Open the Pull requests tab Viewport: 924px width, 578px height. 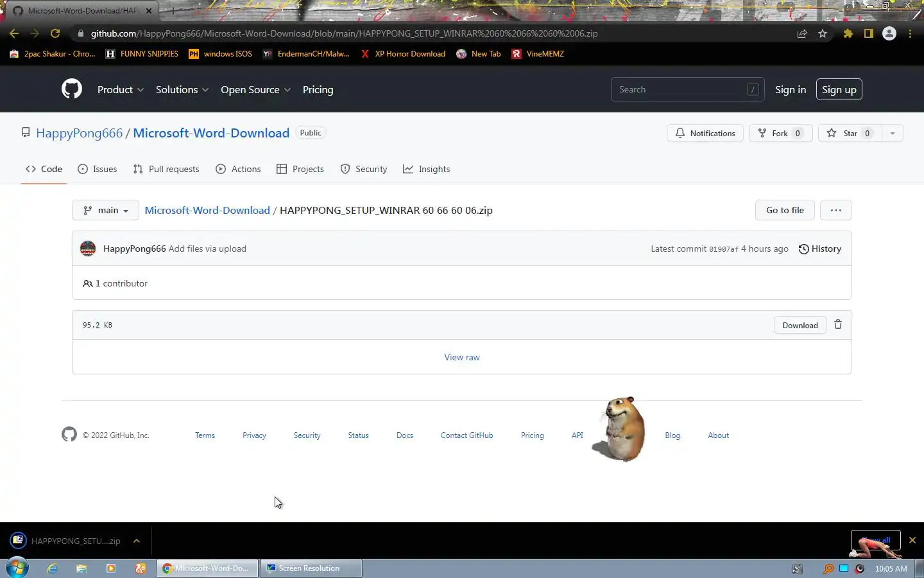click(x=166, y=169)
